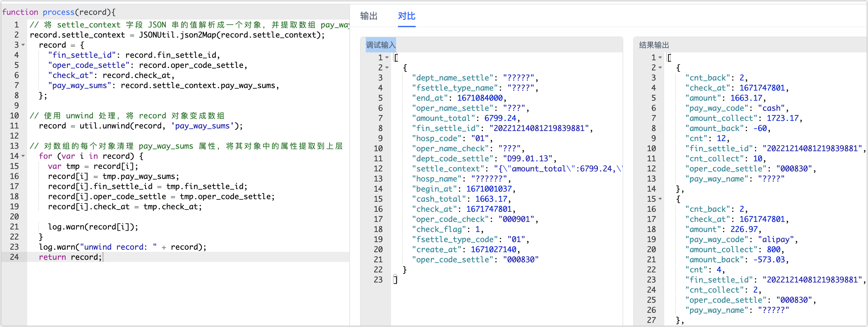Fold second object at line 15 in 结果输出

click(660, 199)
